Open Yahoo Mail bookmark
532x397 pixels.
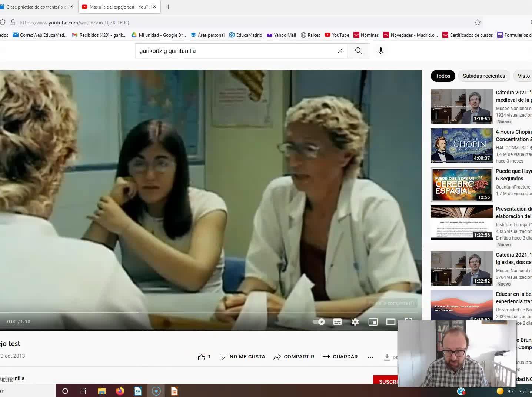(x=281, y=35)
